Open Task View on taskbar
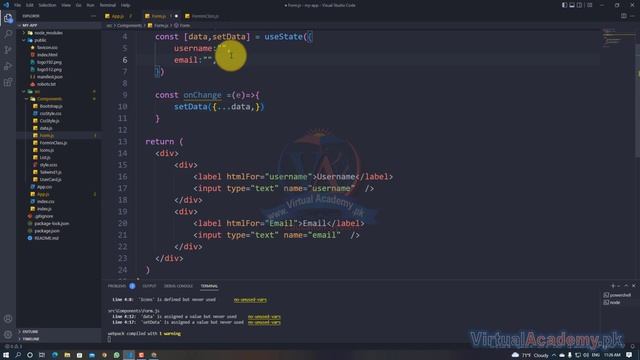Image resolution: width=640 pixels, height=360 pixels. [x=42, y=355]
